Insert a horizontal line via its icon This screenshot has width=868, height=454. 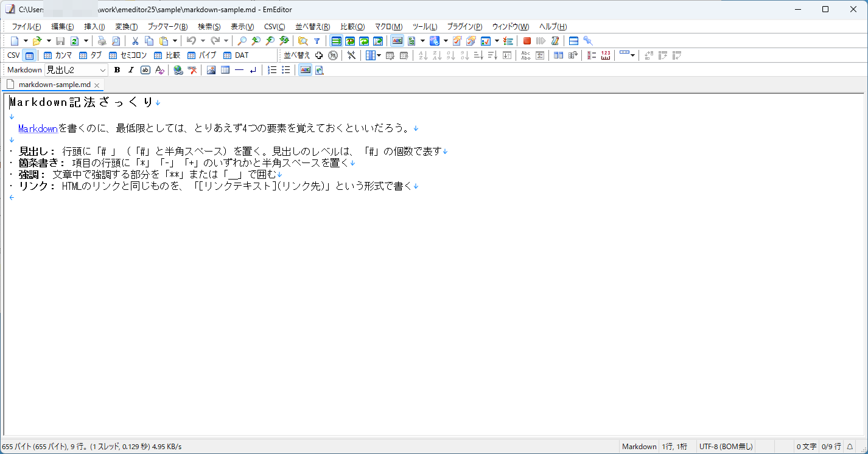point(240,69)
